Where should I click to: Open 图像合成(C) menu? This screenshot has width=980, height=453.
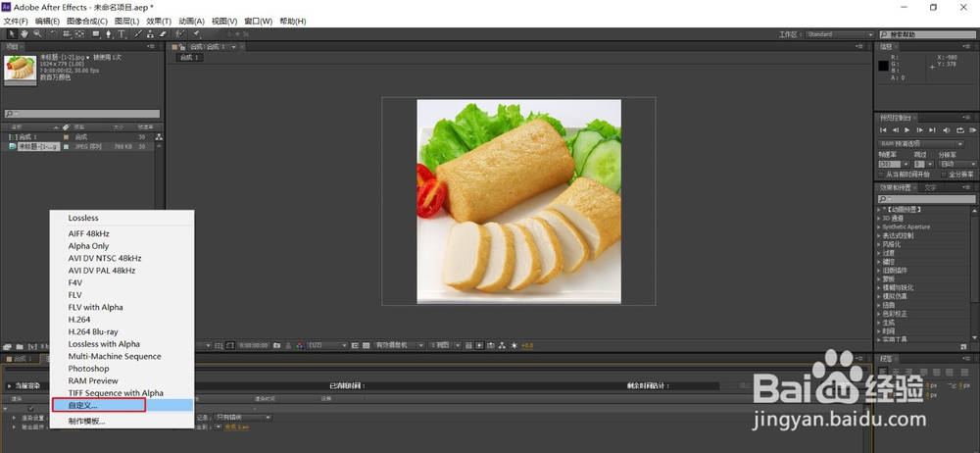87,22
